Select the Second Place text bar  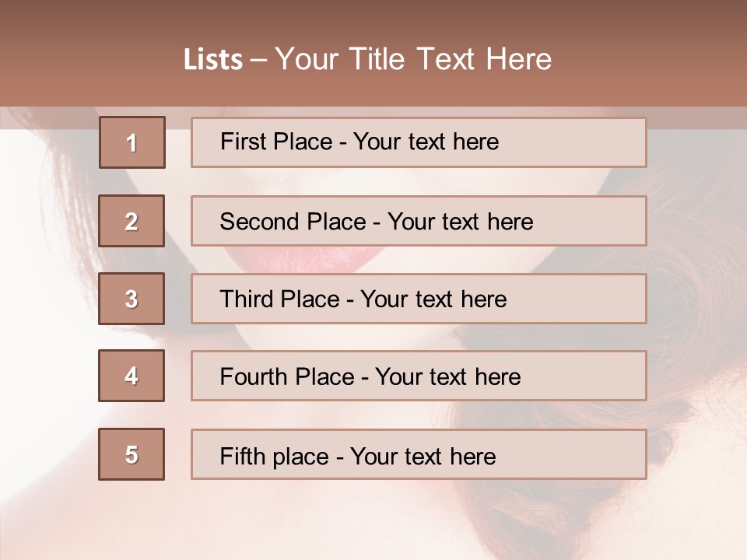pyautogui.click(x=419, y=221)
